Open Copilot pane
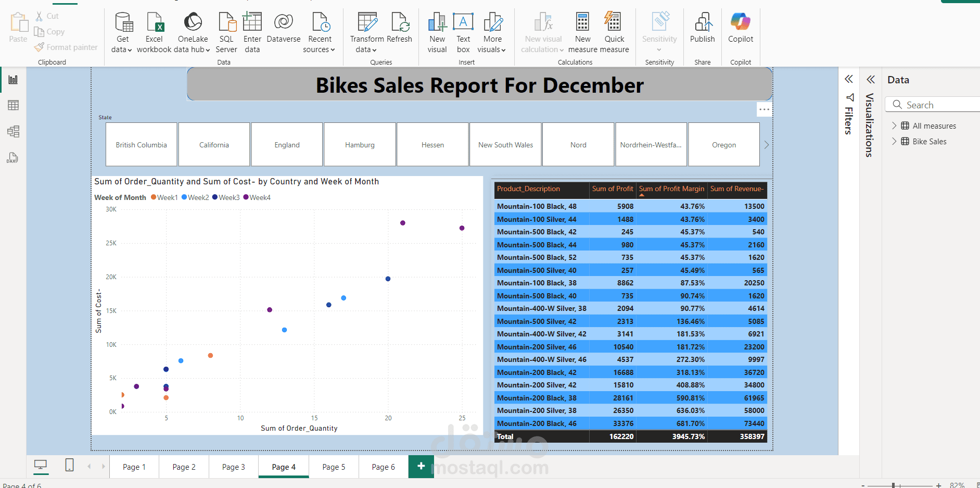The image size is (980, 488). click(741, 28)
